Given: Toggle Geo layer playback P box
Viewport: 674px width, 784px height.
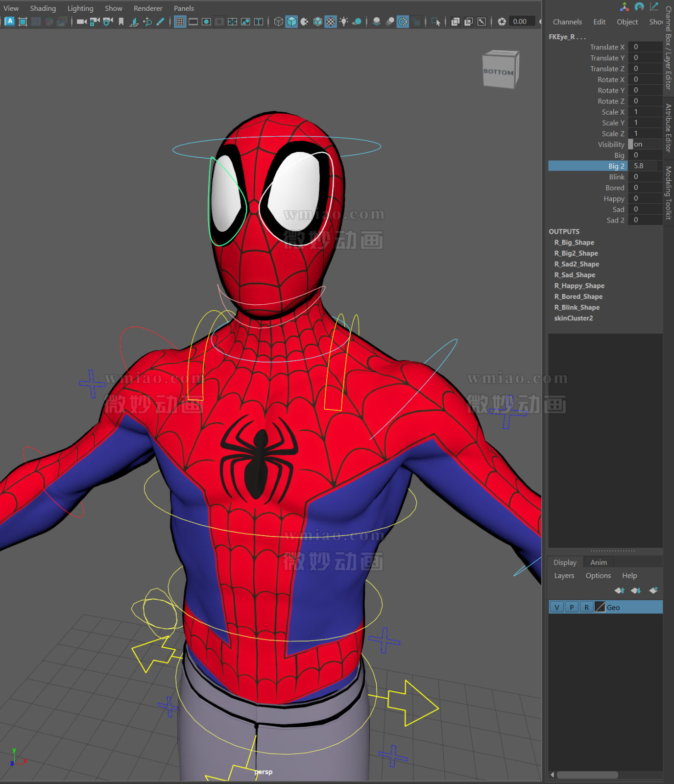Looking at the screenshot, I should [571, 607].
